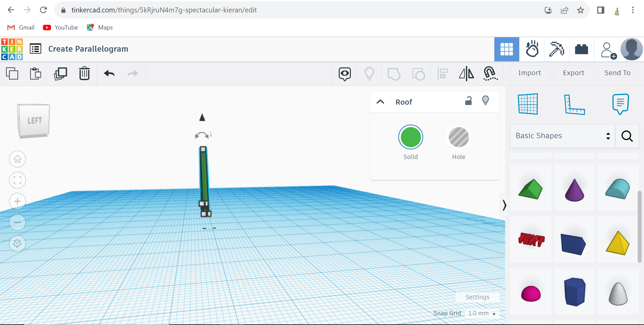Pick the red Text shape
This screenshot has height=325, width=644.
click(531, 239)
